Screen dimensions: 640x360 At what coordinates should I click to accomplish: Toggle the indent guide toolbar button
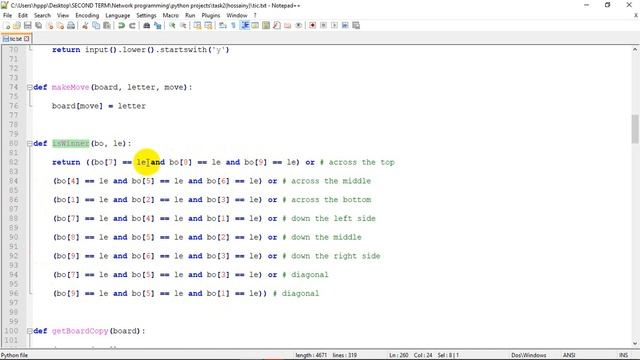(x=244, y=25)
